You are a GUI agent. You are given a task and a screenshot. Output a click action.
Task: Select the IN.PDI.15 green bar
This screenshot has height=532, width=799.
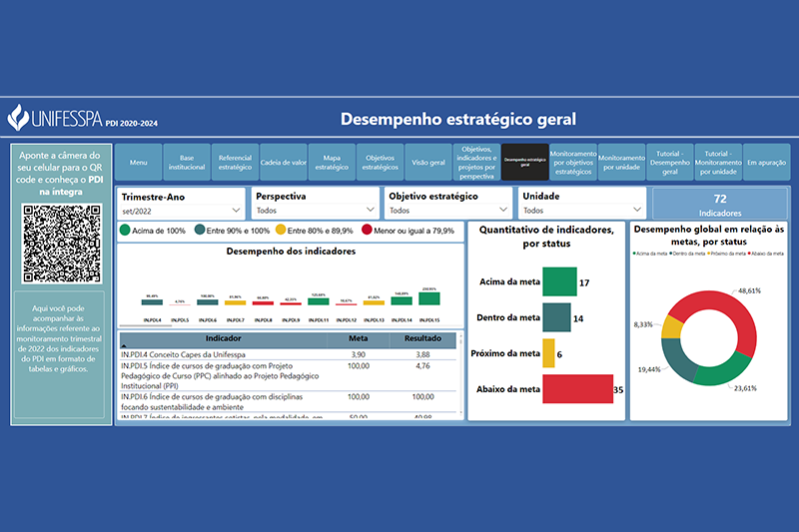click(429, 298)
